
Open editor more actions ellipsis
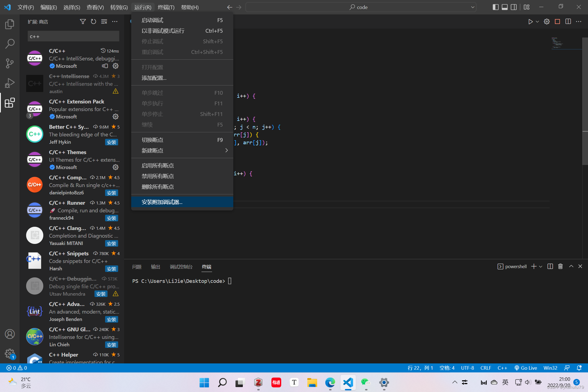[x=579, y=22]
